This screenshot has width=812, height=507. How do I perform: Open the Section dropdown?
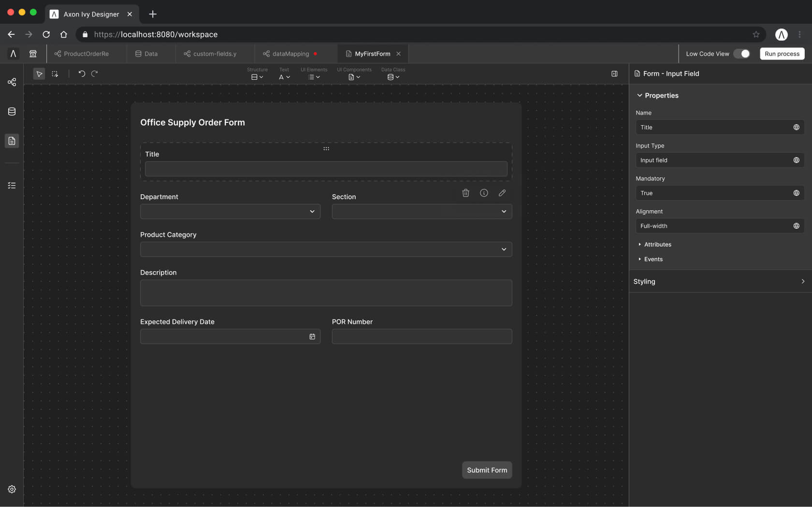422,211
